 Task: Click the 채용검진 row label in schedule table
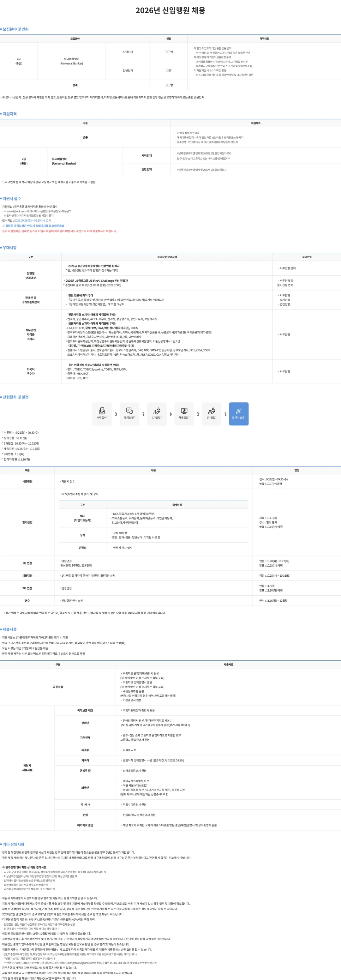click(x=27, y=576)
